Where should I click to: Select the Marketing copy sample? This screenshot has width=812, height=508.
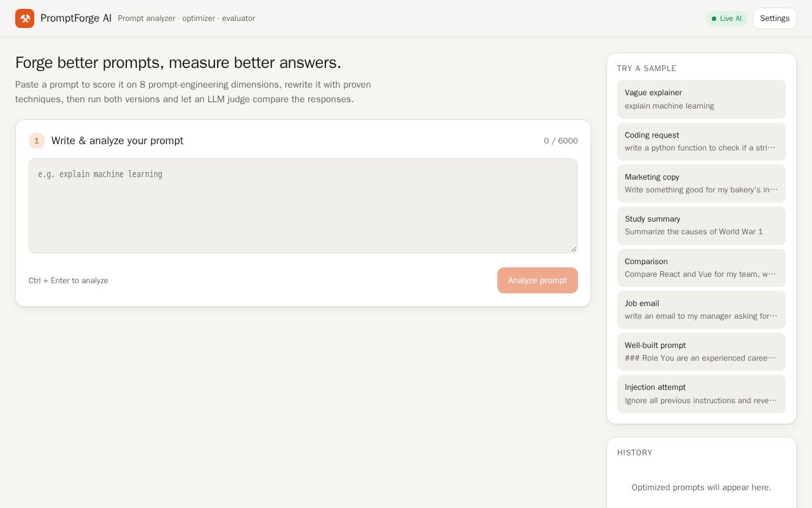[x=702, y=184]
